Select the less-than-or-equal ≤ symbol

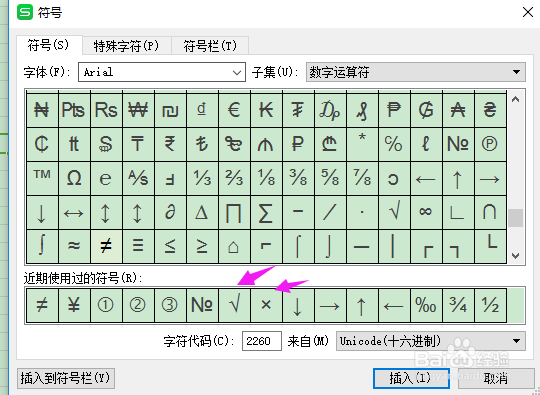coord(170,247)
